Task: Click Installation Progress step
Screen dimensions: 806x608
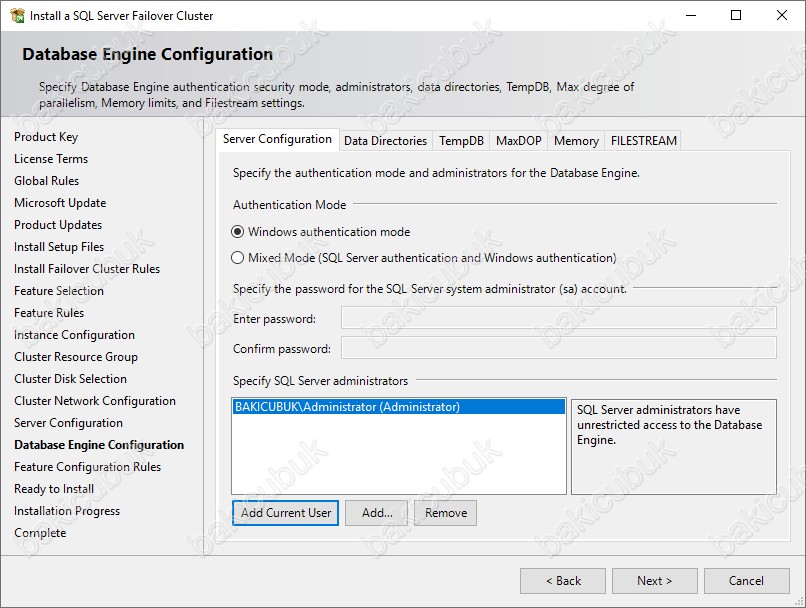Action: coord(67,511)
